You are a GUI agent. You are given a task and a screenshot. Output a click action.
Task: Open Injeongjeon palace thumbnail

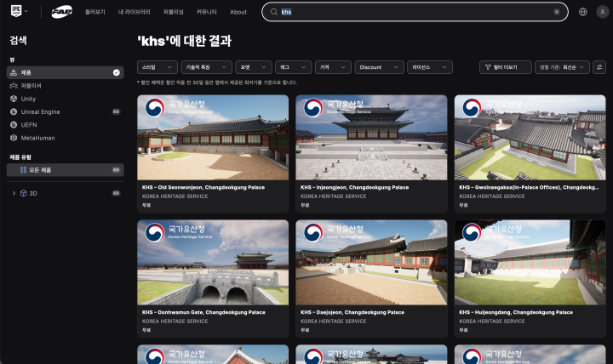[x=371, y=138]
